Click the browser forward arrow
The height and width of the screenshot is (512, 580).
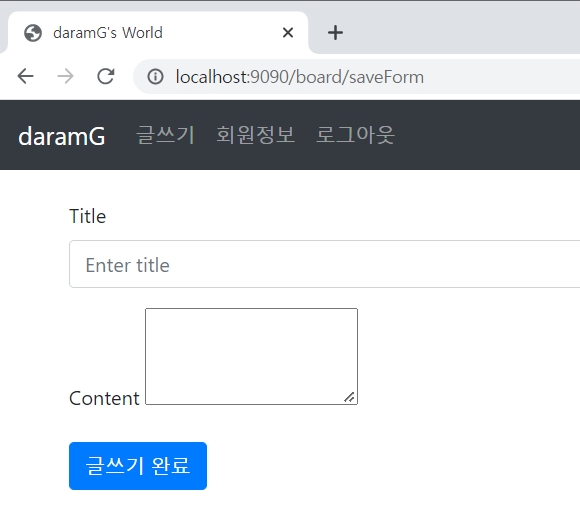pyautogui.click(x=65, y=77)
